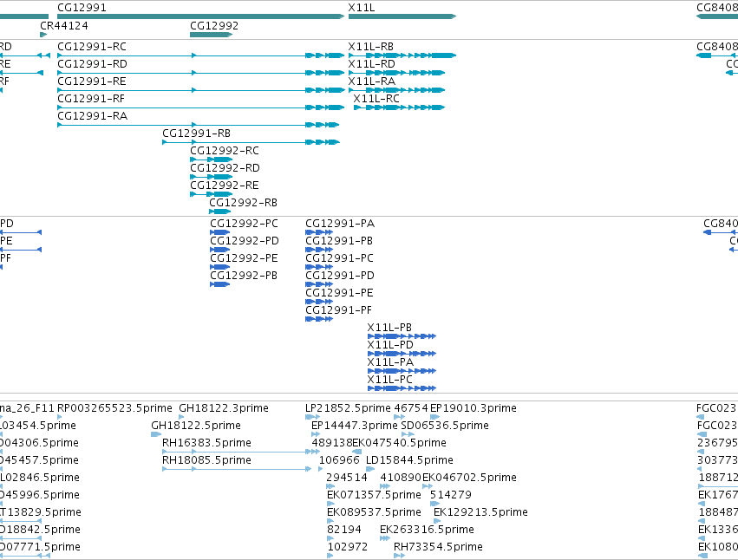Select protein CG12992-PD label
Viewport: 738px width, 560px height.
(245, 241)
